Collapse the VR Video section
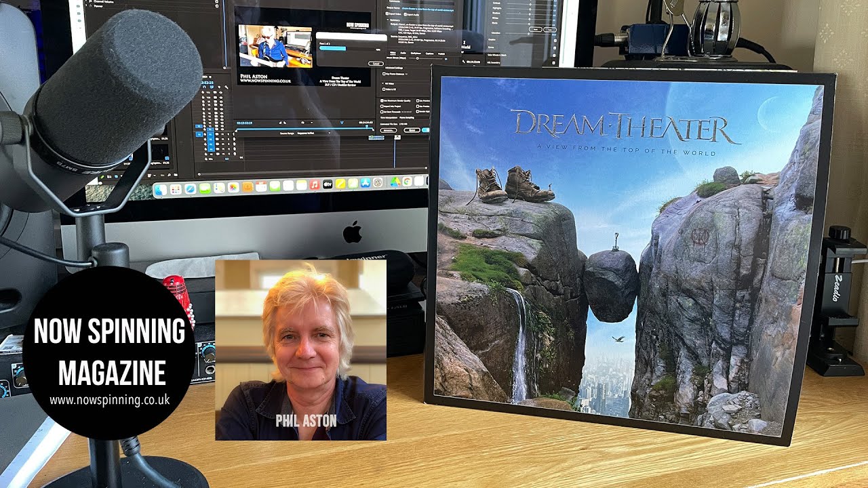The height and width of the screenshot is (488, 868). [382, 83]
